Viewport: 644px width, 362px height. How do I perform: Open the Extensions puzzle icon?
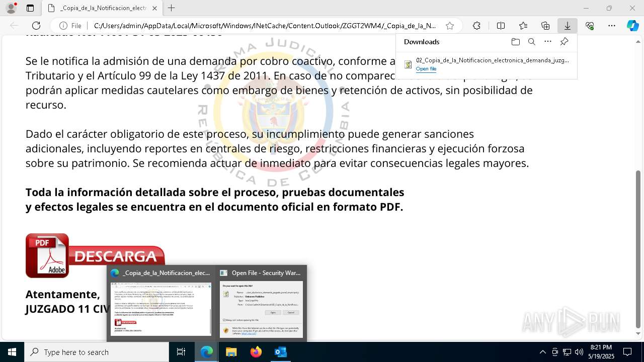coord(476,26)
